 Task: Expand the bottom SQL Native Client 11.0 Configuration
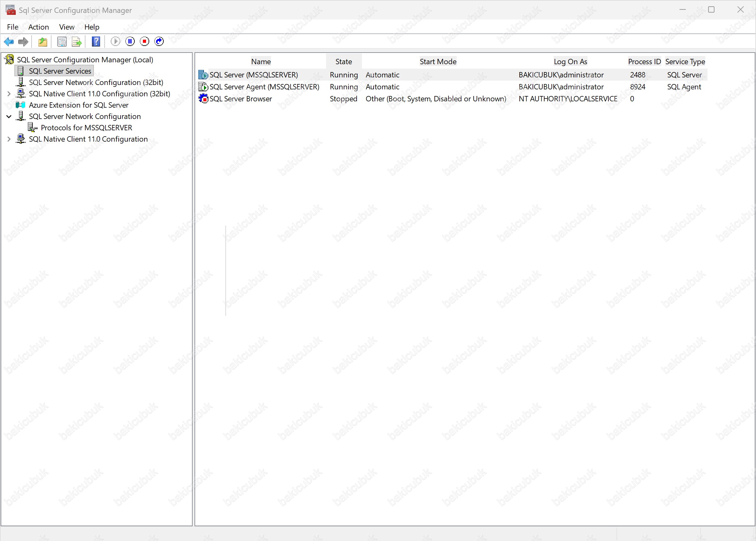coord(9,139)
